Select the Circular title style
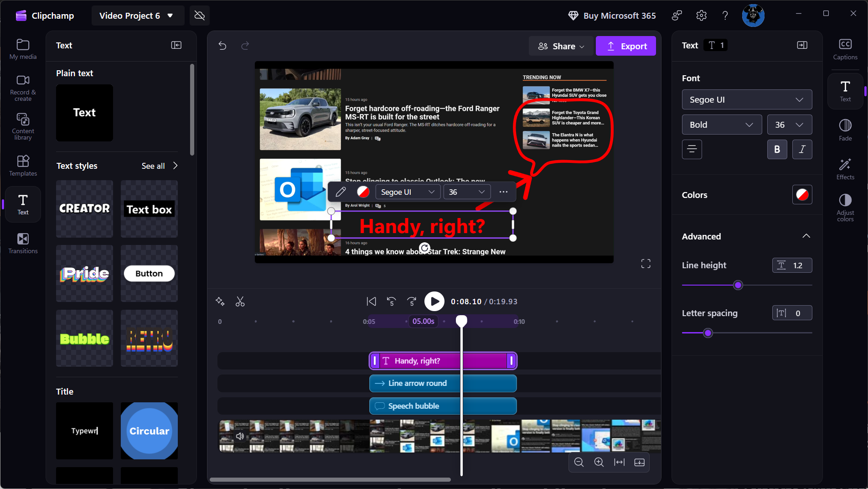Image resolution: width=868 pixels, height=489 pixels. click(149, 431)
